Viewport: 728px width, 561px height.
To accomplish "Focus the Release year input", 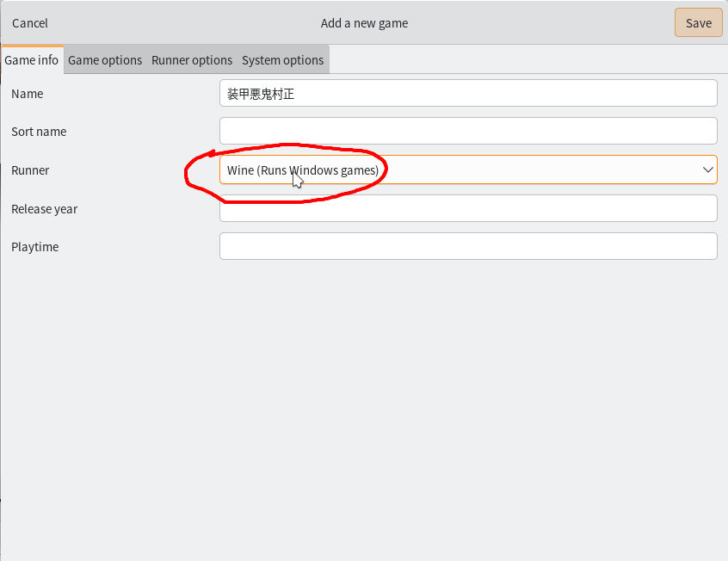I will point(468,209).
